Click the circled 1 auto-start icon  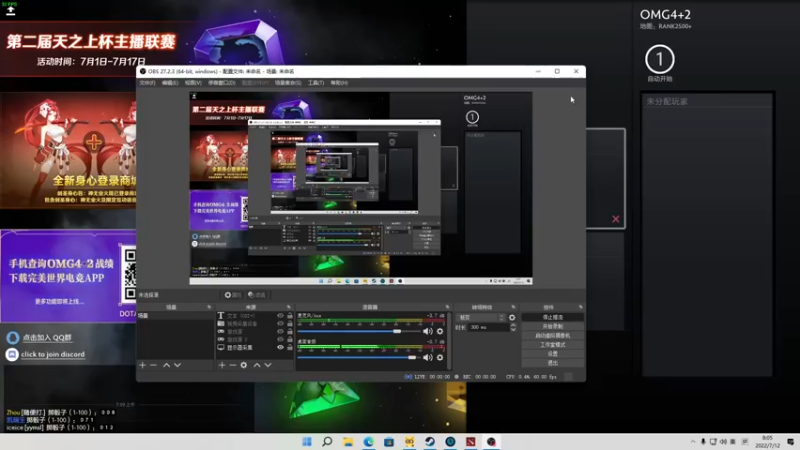[660, 59]
